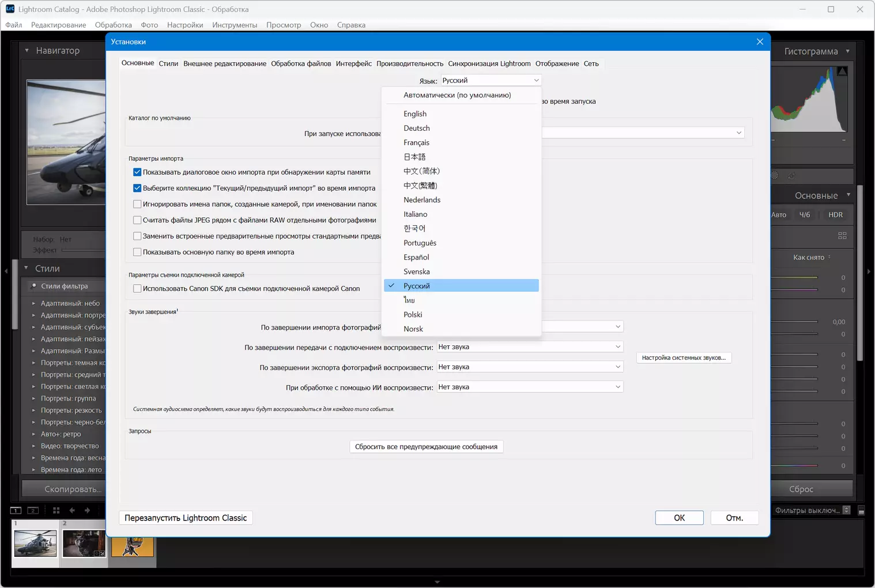Viewport: 875px width, 588px height.
Task: Expand 'Авто+: ретро' preset group
Action: 33,434
